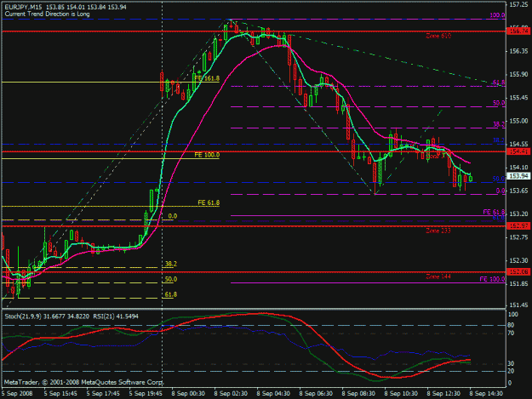532x399 pixels.
Task: Click the yellow '50.0' Fibonacci label
Action: [171, 279]
